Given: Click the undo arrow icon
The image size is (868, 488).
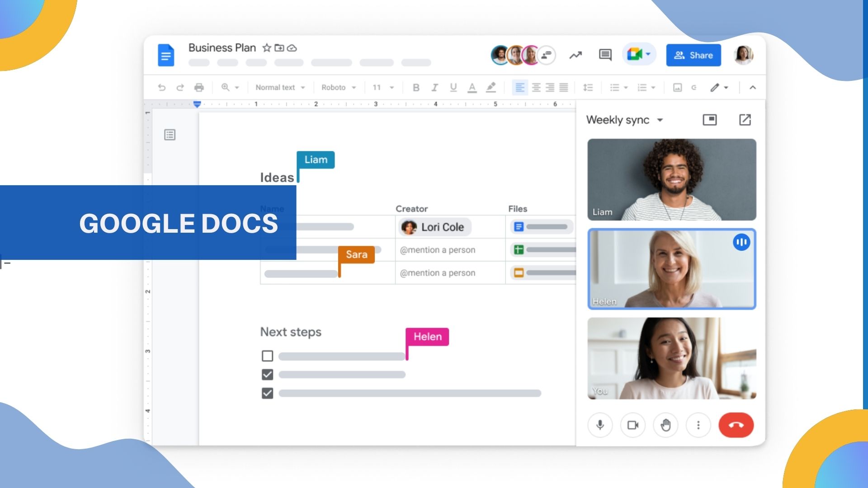Looking at the screenshot, I should point(161,88).
